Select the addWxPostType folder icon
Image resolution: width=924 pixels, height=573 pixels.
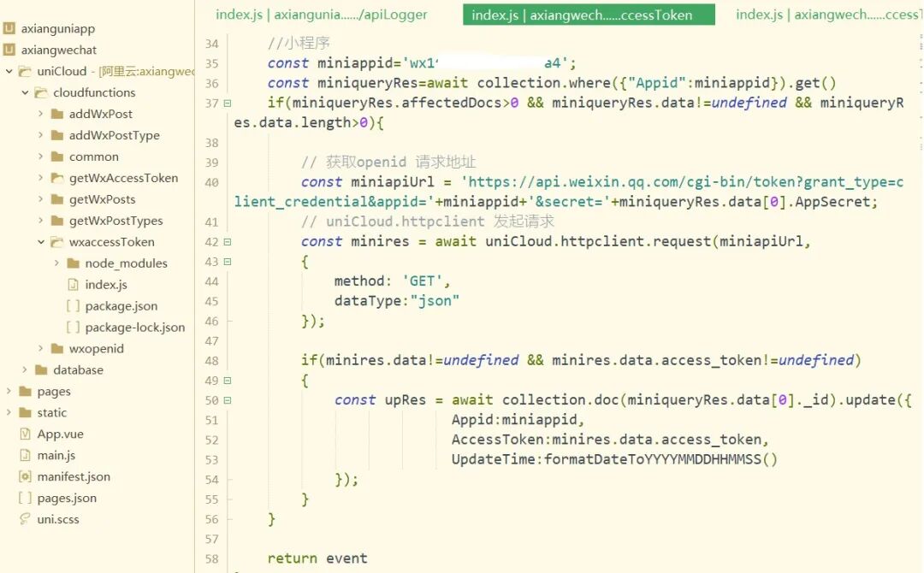57,135
